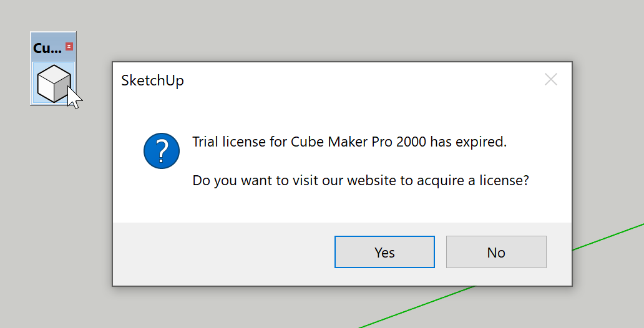This screenshot has width=644, height=328.
Task: Click the 'Do you want to visit' question text
Action: point(361,180)
